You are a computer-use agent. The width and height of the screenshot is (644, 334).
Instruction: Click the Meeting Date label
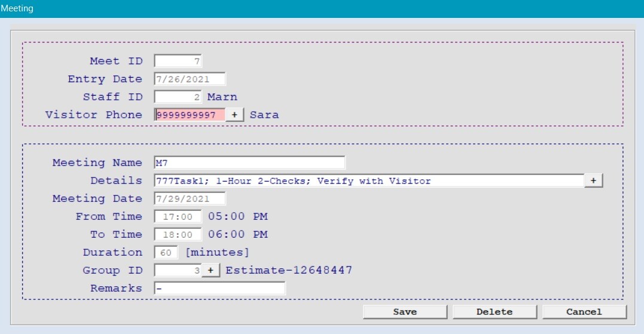coord(97,198)
